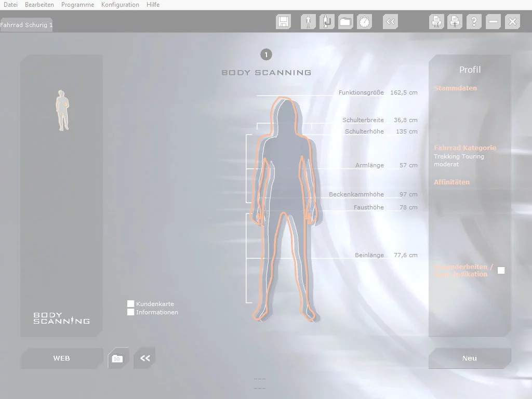Viewport: 532px width, 399px height.
Task: Open the Konfiguration menu
Action: pyautogui.click(x=120, y=4)
